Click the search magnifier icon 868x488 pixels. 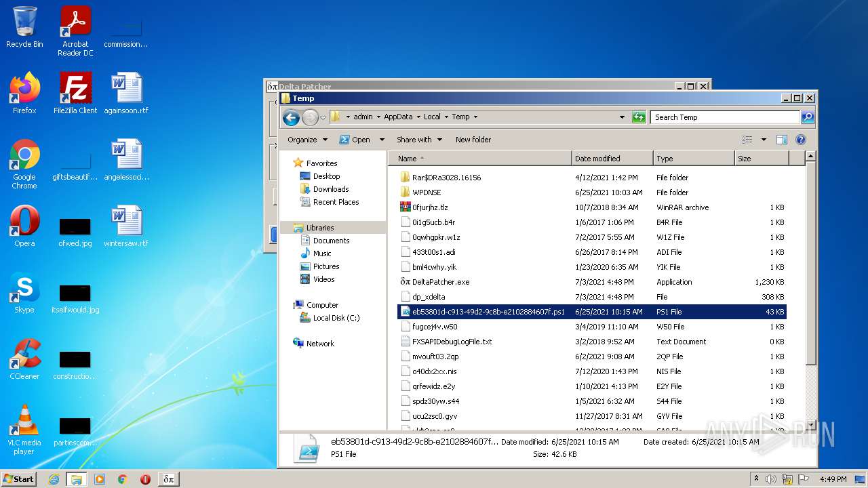coord(807,117)
